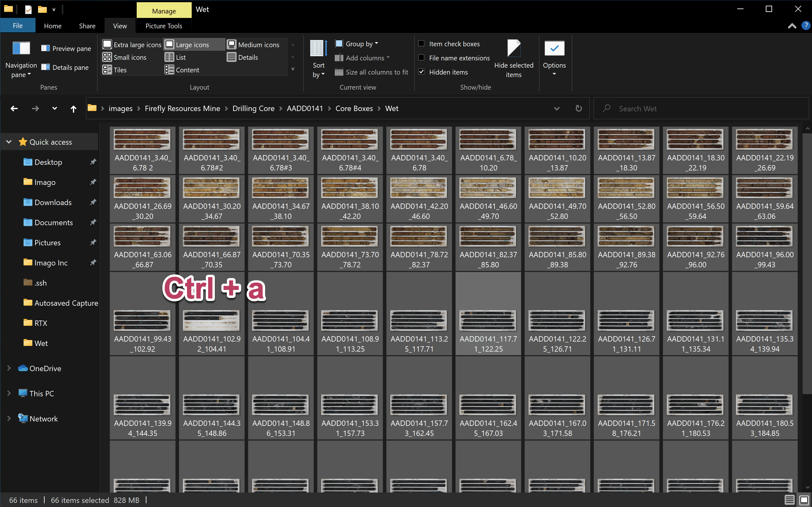This screenshot has width=812, height=507.
Task: Switch to the Home ribbon tab
Action: (52, 26)
